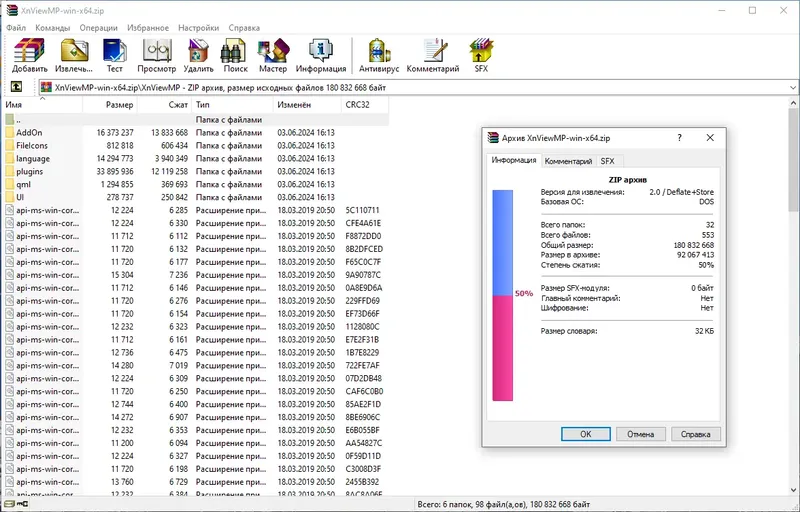
Task: Sort by the Изменён column header
Action: pos(307,105)
